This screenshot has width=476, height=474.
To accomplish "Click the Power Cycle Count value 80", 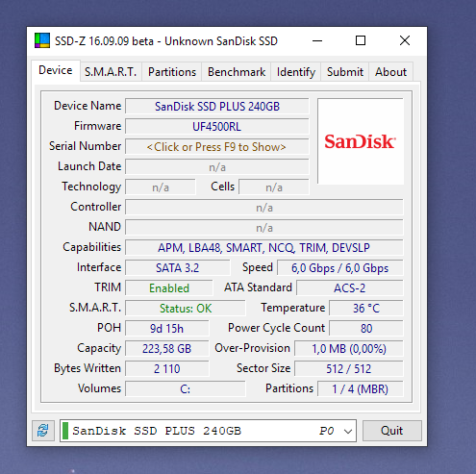I will click(366, 329).
